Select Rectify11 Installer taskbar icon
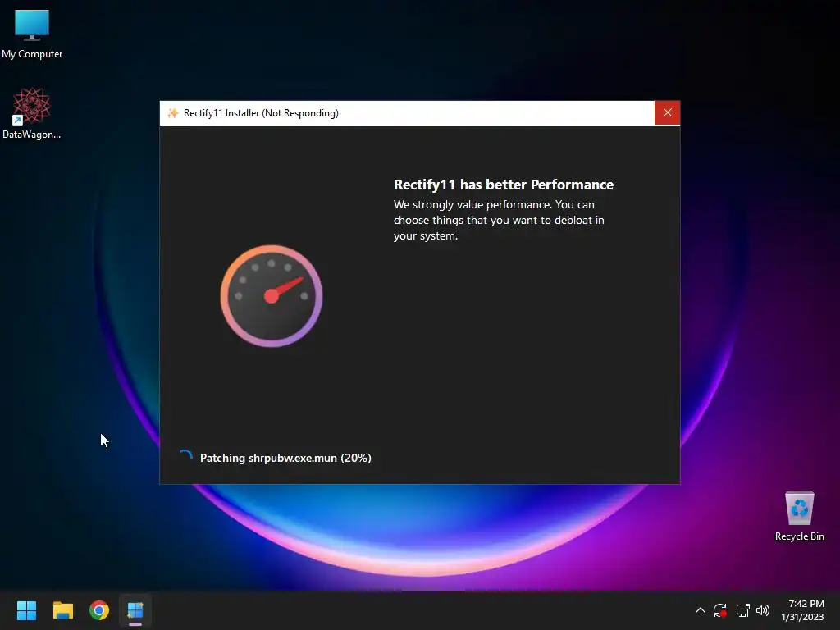Viewport: 840px width, 630px height. pos(135,610)
